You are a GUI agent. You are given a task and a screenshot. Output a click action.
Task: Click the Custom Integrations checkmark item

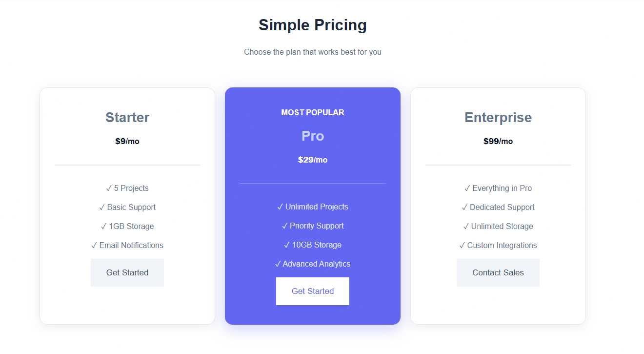pos(498,245)
